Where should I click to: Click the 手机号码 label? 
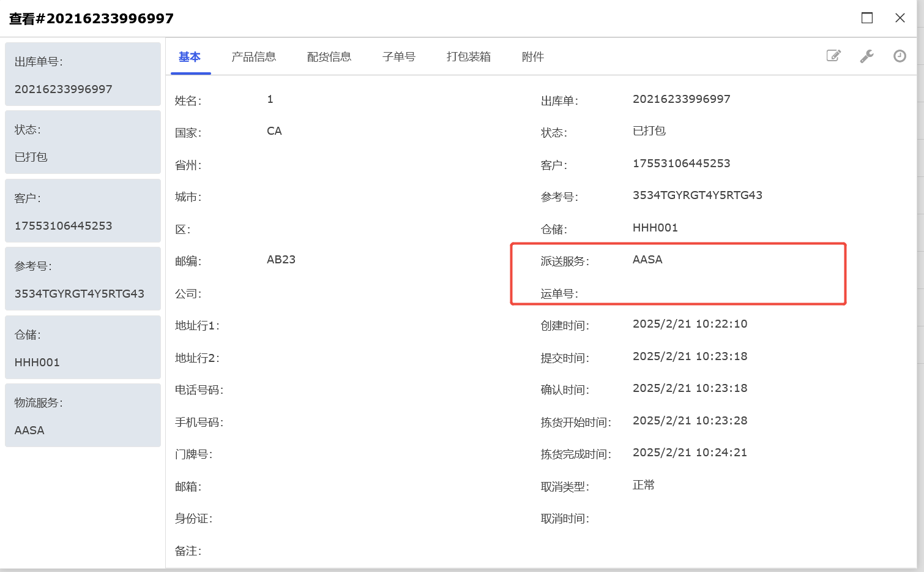coord(199,423)
